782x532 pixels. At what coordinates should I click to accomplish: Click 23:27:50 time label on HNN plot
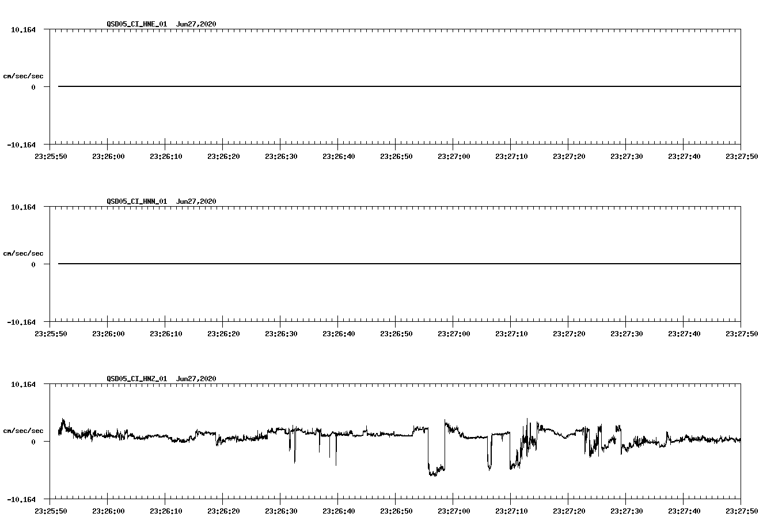click(x=741, y=333)
